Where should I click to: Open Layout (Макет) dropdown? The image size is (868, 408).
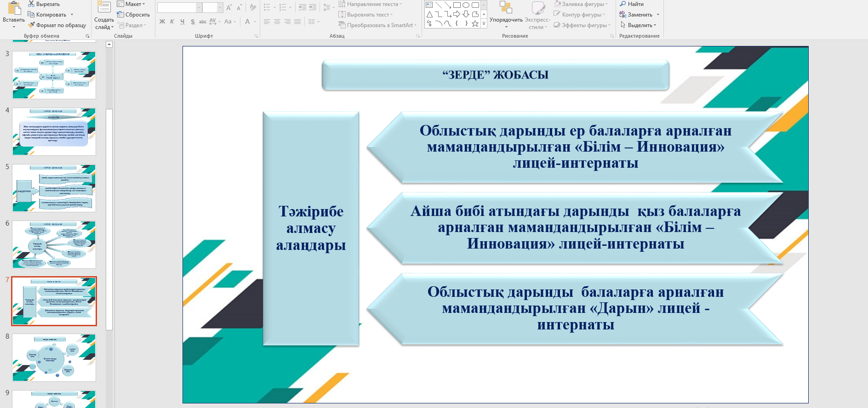[131, 4]
